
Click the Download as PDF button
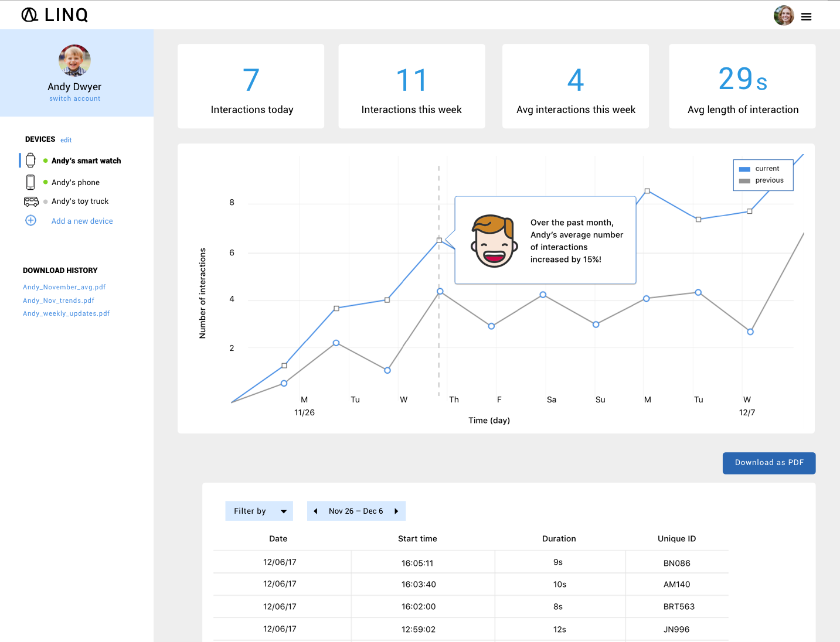point(769,463)
